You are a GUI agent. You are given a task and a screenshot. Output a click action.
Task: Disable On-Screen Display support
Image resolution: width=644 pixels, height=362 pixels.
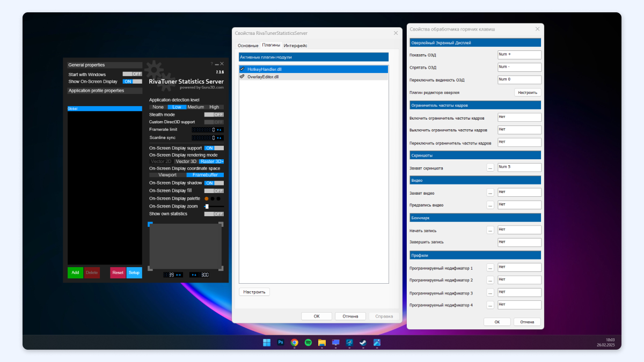tap(214, 148)
